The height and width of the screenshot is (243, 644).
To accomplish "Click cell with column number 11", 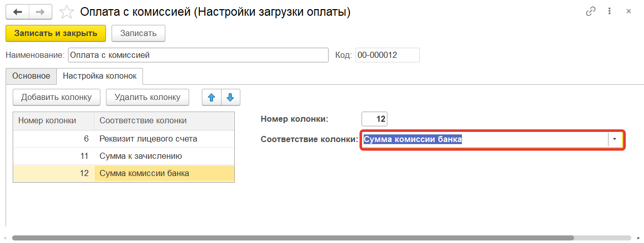I will (54, 156).
